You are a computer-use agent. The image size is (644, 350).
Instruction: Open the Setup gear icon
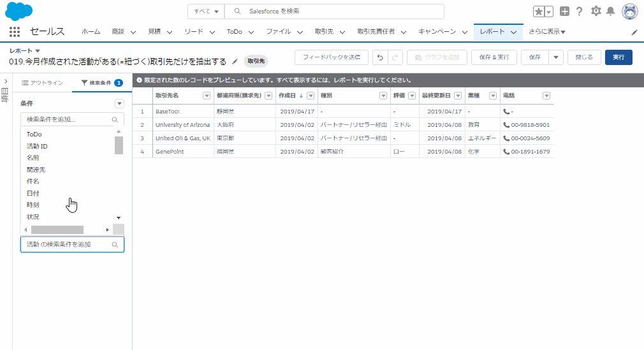tap(596, 11)
